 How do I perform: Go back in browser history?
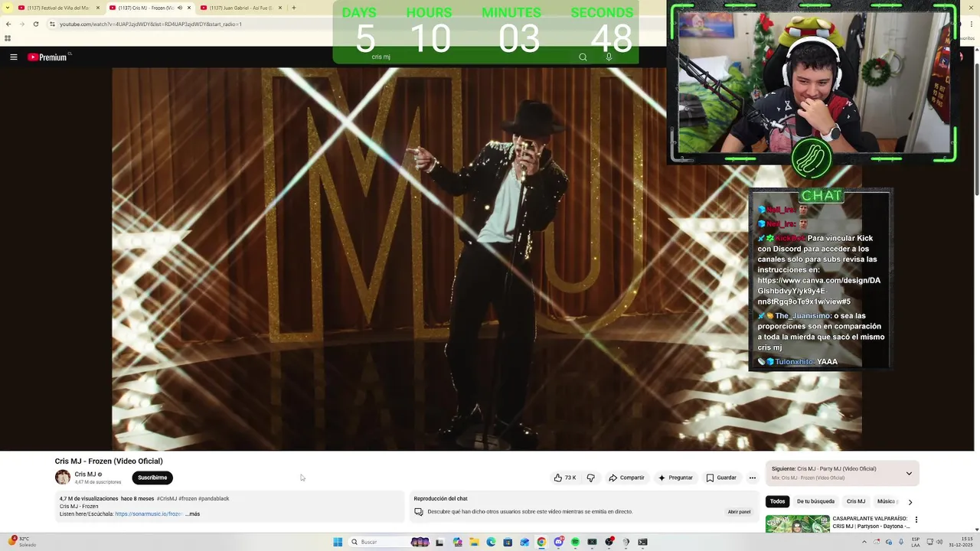(8, 24)
